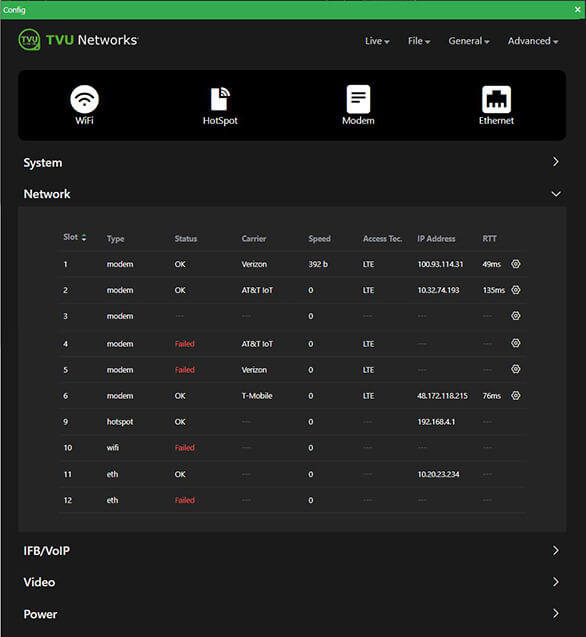
Task: Open gear settings for slot 1 Verizon modem
Action: 516,264
